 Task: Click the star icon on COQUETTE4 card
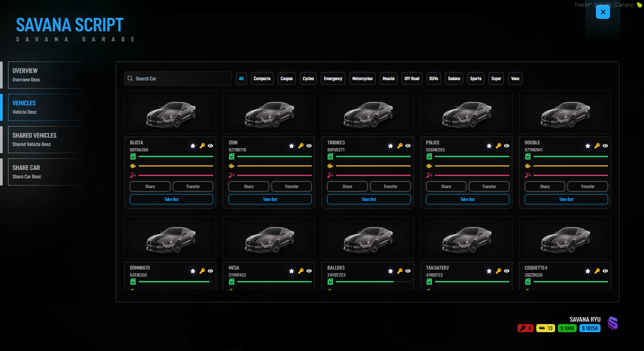point(588,271)
